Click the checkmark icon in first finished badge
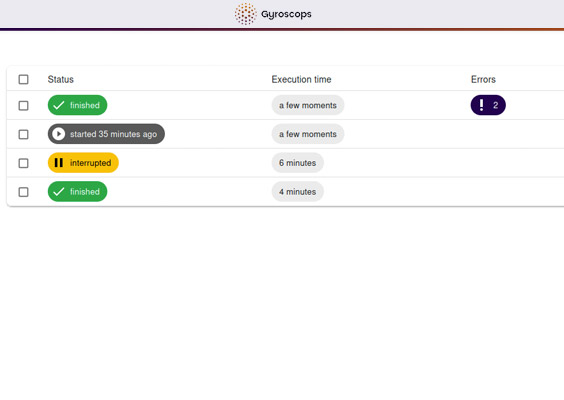This screenshot has width=564, height=400. 59,105
